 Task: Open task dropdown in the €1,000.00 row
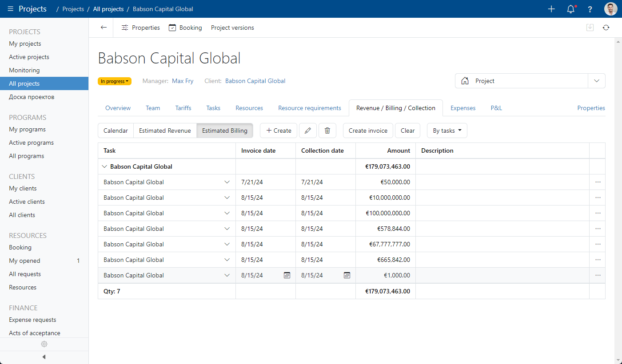tap(227, 275)
